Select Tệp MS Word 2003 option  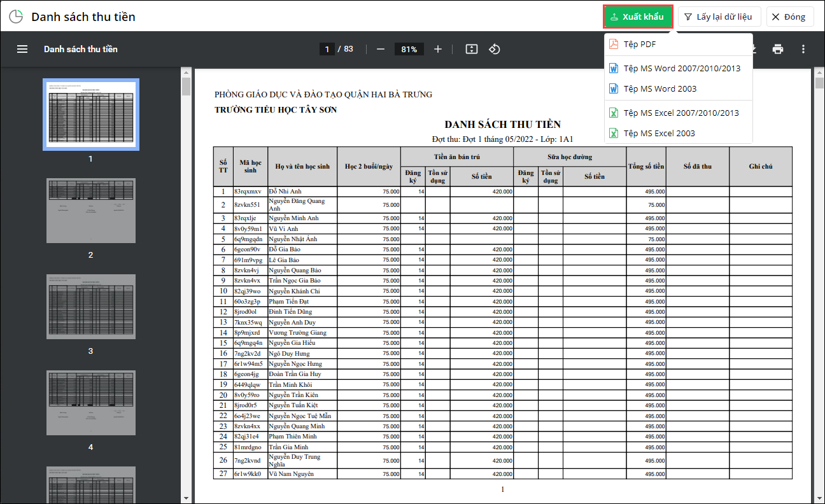point(659,88)
